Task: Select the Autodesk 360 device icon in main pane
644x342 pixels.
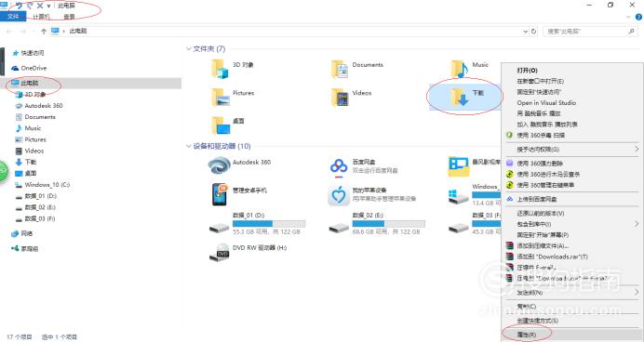Action: tap(220, 165)
